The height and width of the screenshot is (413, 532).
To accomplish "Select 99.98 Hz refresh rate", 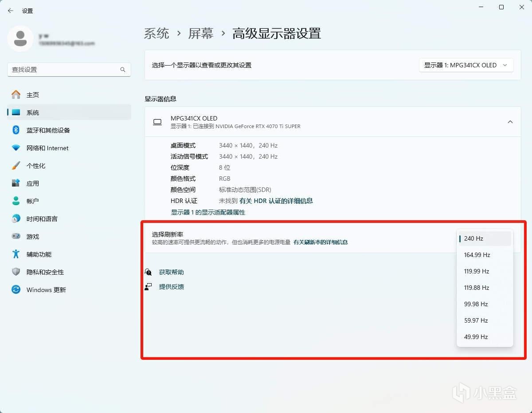I will (485, 304).
